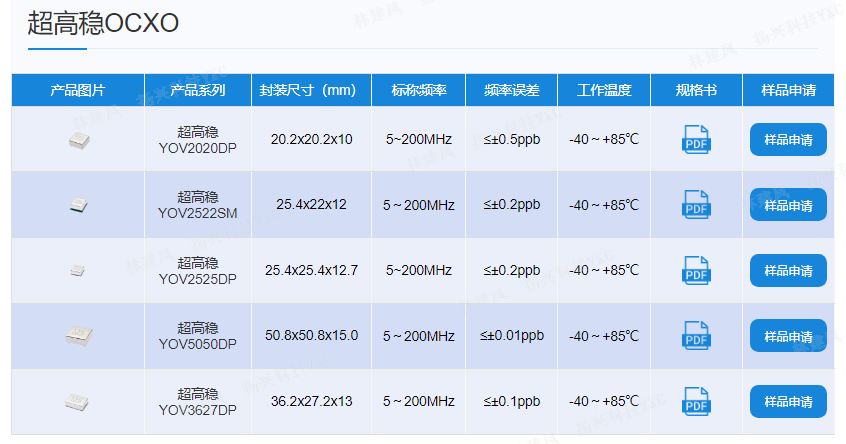The height and width of the screenshot is (444, 846).
Task: View the YOV5050DP product image
Action: (78, 336)
